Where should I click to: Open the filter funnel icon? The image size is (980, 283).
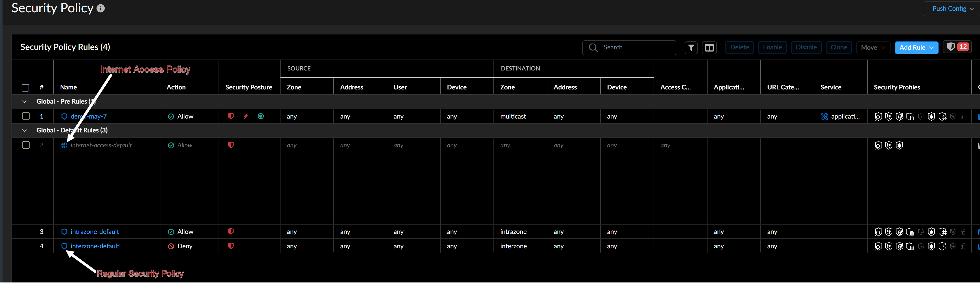[x=691, y=48]
